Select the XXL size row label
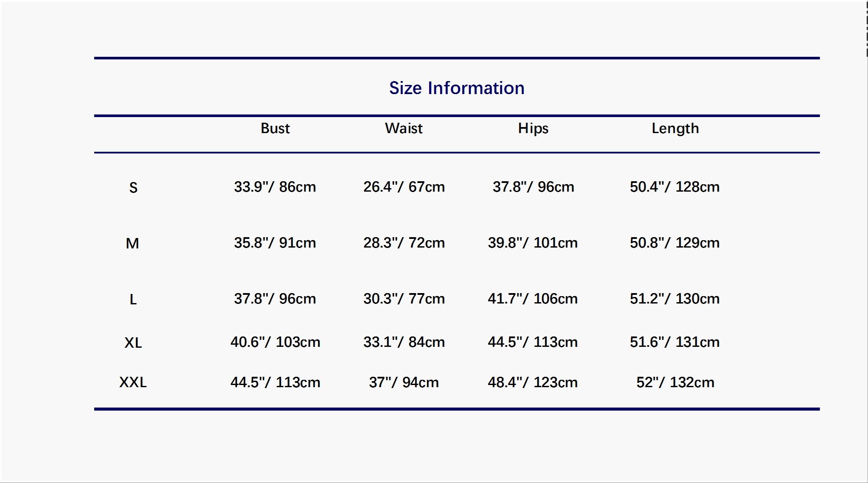The height and width of the screenshot is (483, 868). point(133,382)
